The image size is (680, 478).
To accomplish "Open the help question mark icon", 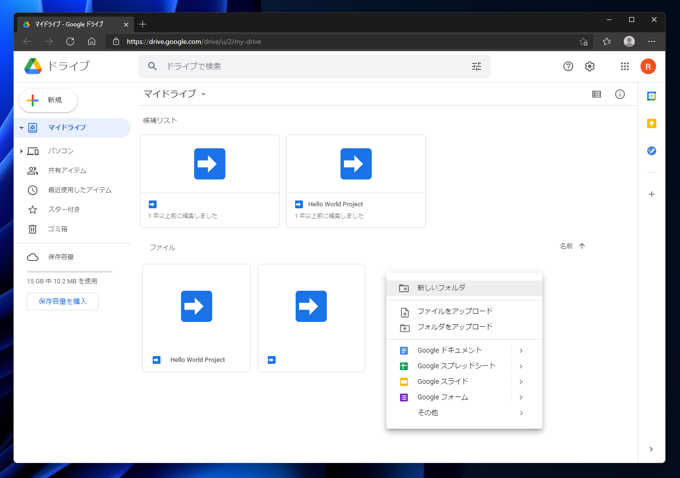I will click(x=568, y=66).
